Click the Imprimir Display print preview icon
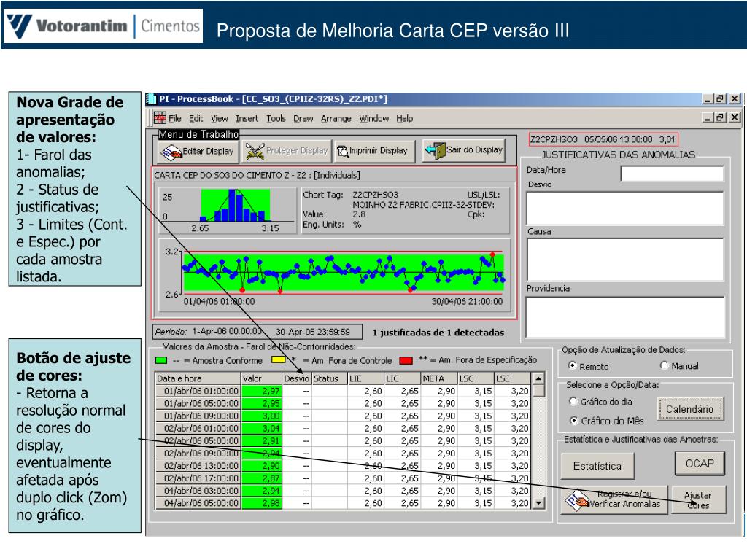747x560 pixels. [x=343, y=151]
